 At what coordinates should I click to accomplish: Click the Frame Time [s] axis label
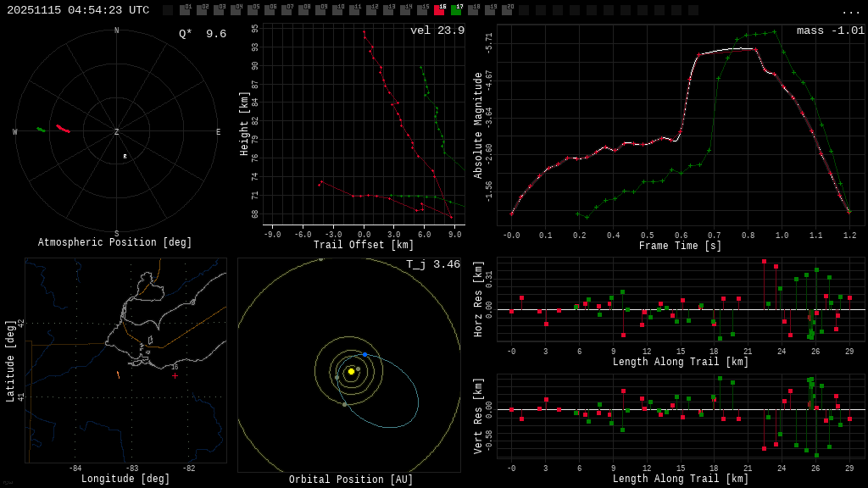(681, 246)
